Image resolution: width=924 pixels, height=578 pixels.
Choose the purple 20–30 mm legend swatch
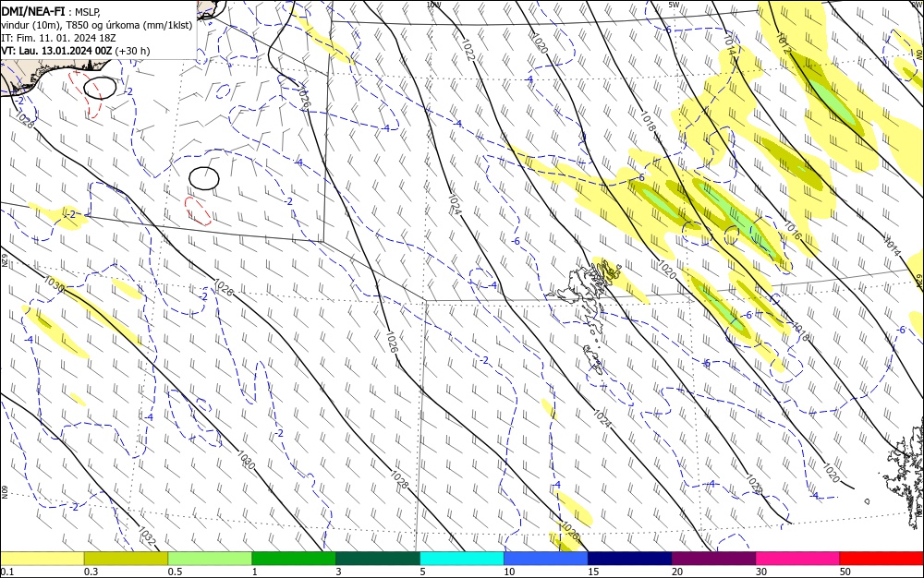713,559
